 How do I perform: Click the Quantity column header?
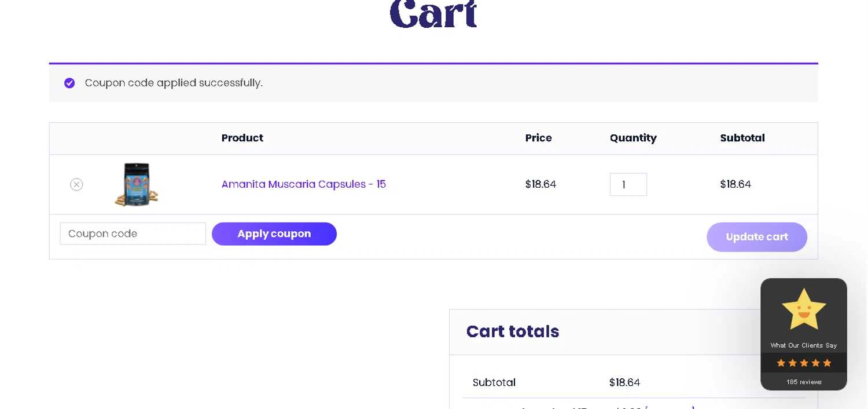[x=632, y=138]
